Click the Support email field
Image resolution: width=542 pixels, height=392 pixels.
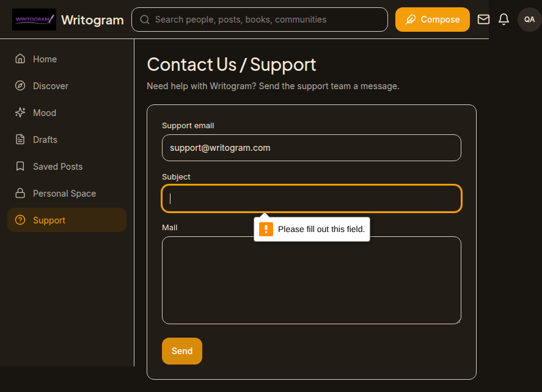click(312, 148)
